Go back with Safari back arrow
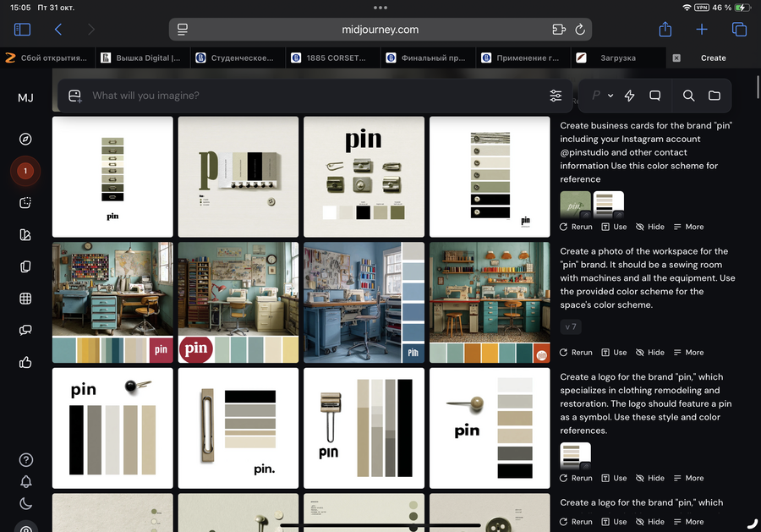Image resolution: width=761 pixels, height=532 pixels. click(x=58, y=30)
